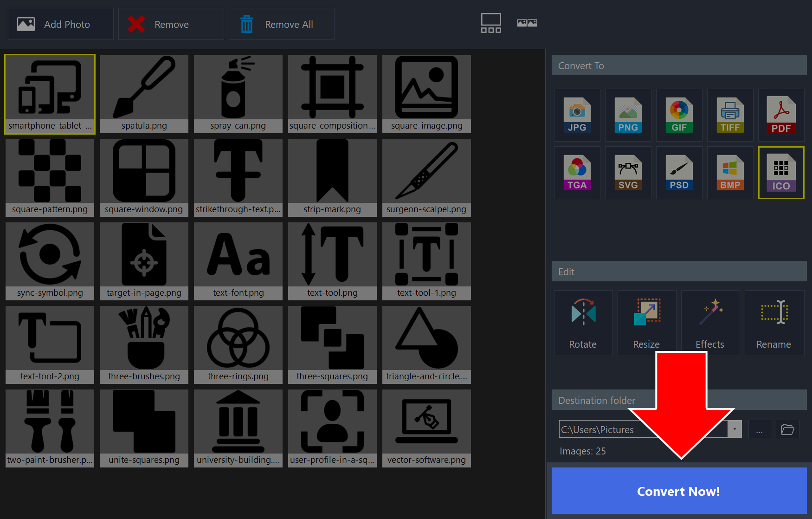This screenshot has width=812, height=519.
Task: Browse destination with ellipsis button
Action: click(760, 429)
